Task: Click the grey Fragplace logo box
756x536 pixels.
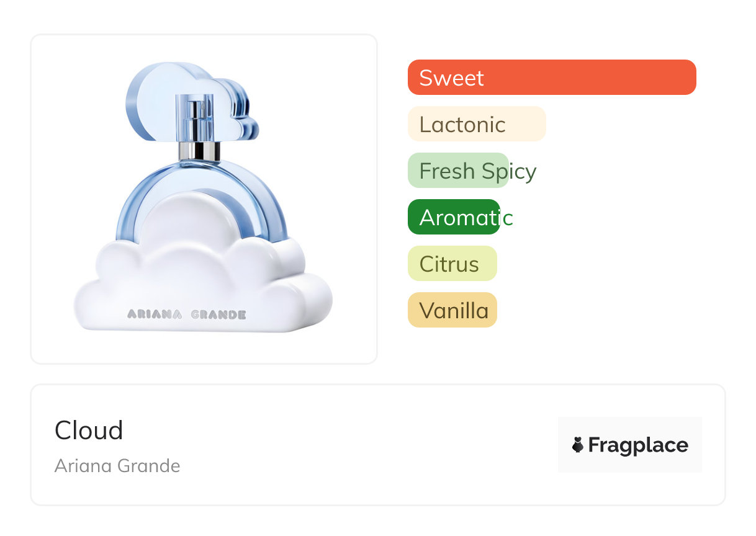Action: [x=629, y=428]
